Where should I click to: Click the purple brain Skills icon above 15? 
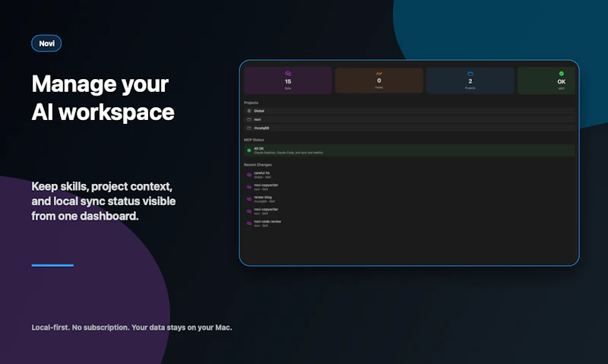pos(288,74)
